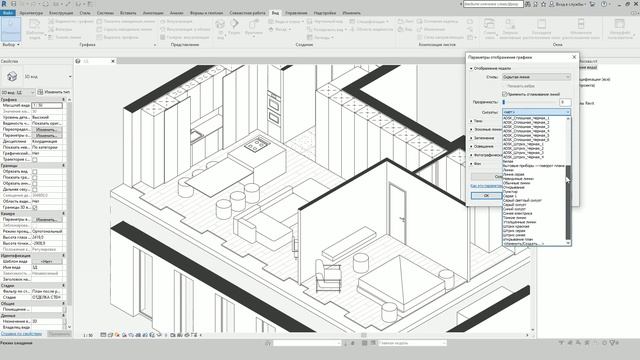Image resolution: width=640 pixels, height=360 pixels.
Task: Open Шаблоны видов (View Templates) in the ribbon
Action: (35, 29)
